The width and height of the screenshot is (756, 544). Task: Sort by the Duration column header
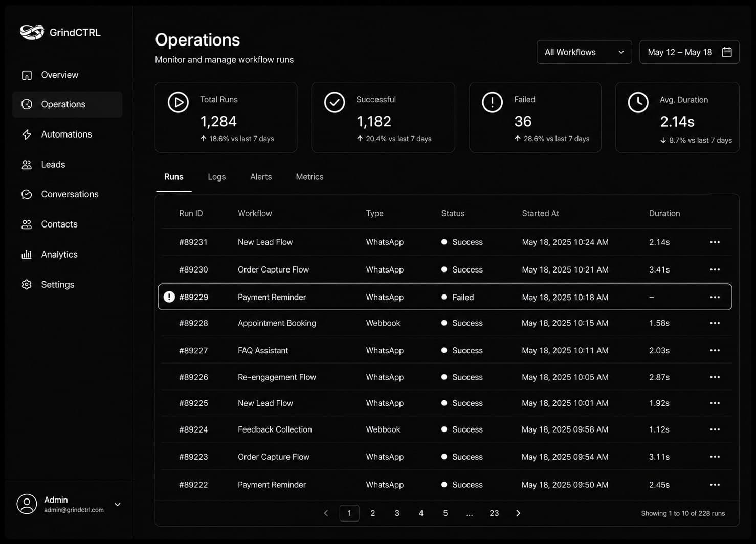[664, 214]
